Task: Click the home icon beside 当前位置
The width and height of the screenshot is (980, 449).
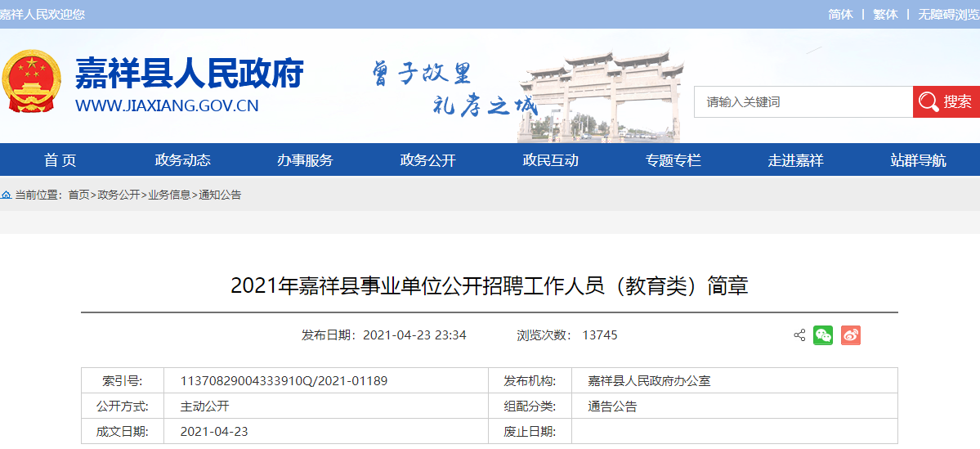Action: click(7, 195)
